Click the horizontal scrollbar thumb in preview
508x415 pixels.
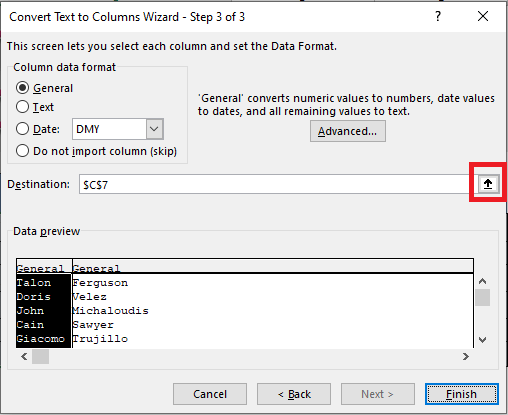point(40,357)
